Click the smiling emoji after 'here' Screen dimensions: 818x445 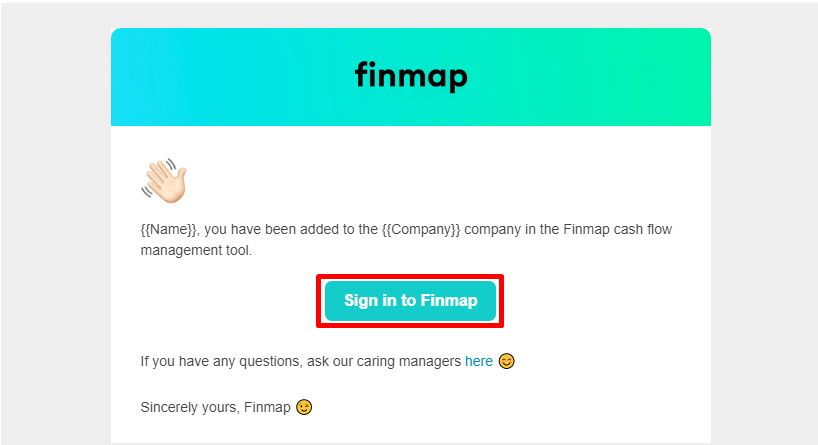click(x=507, y=361)
